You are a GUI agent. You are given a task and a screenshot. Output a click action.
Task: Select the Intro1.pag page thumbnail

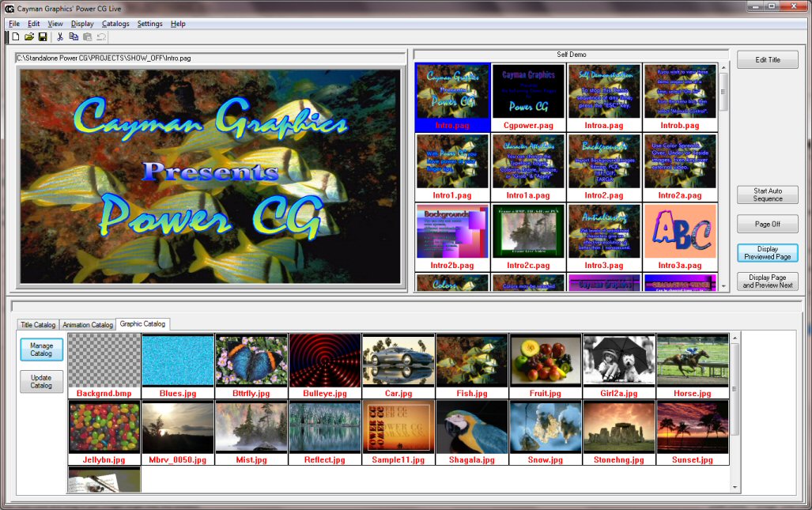pyautogui.click(x=452, y=168)
